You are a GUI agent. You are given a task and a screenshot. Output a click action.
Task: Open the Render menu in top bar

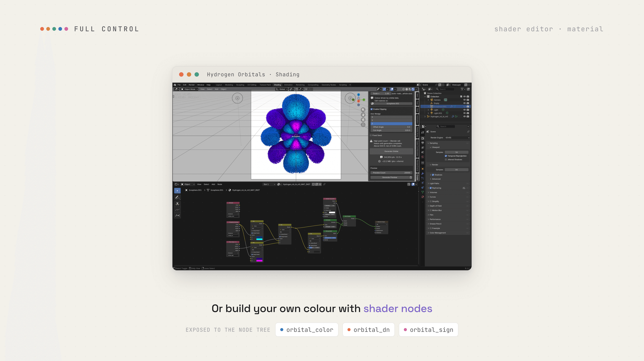point(191,85)
